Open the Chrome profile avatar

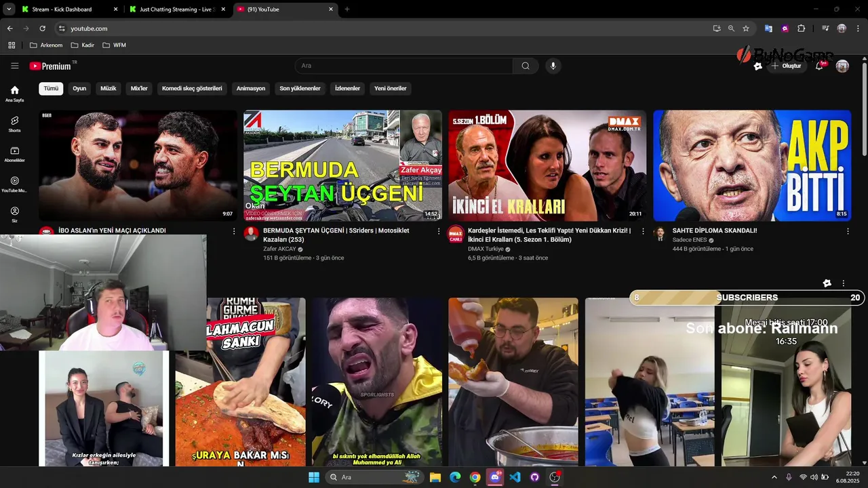[x=842, y=28]
